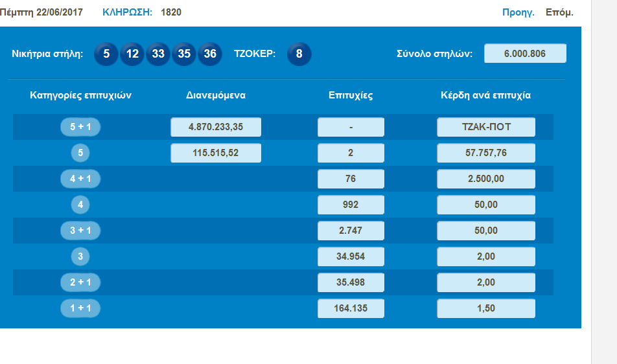This screenshot has height=364, width=617.
Task: Select the 5 category badge
Action: point(80,153)
